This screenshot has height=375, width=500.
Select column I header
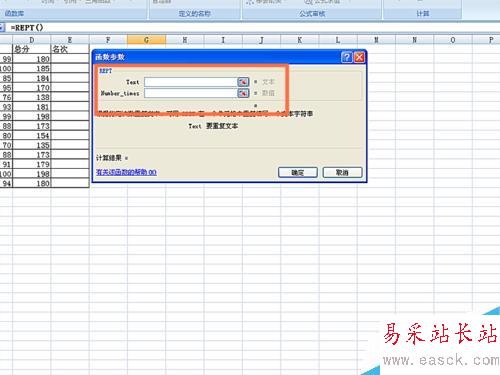click(223, 40)
